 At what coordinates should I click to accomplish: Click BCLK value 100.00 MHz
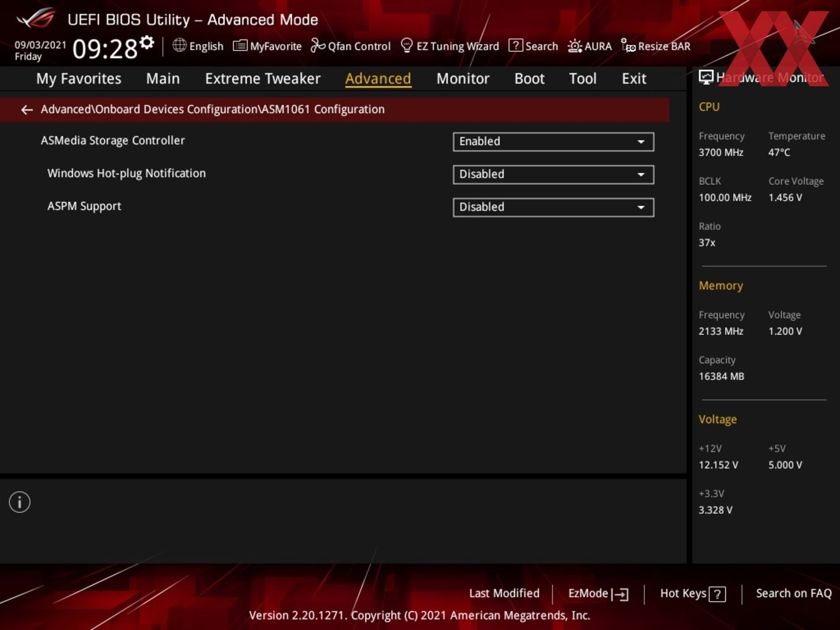pyautogui.click(x=725, y=198)
